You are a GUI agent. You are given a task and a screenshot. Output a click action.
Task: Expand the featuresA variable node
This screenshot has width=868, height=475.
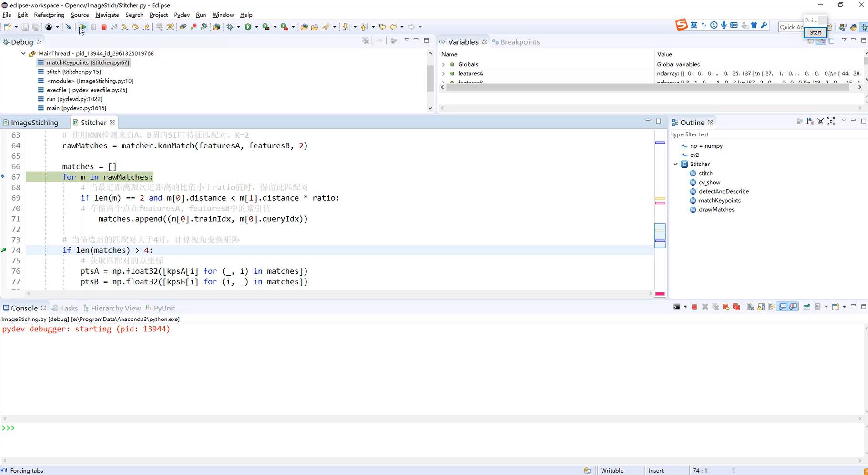tap(443, 73)
